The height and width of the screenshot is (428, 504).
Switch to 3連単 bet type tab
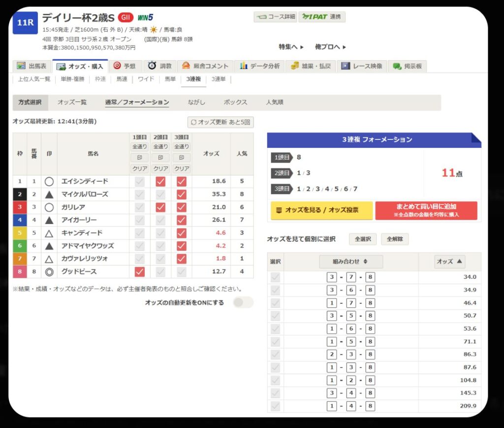[x=219, y=79]
